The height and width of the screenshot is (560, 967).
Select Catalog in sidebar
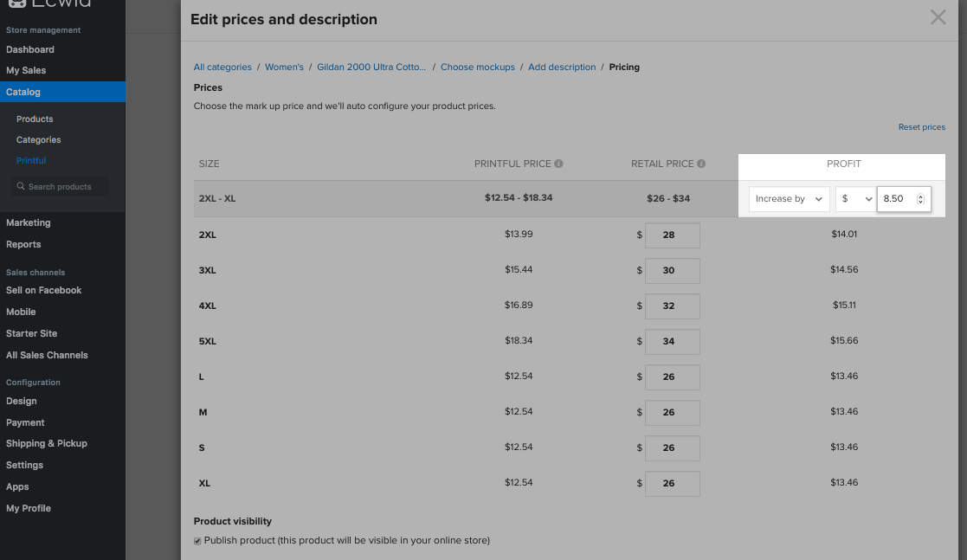tap(62, 92)
